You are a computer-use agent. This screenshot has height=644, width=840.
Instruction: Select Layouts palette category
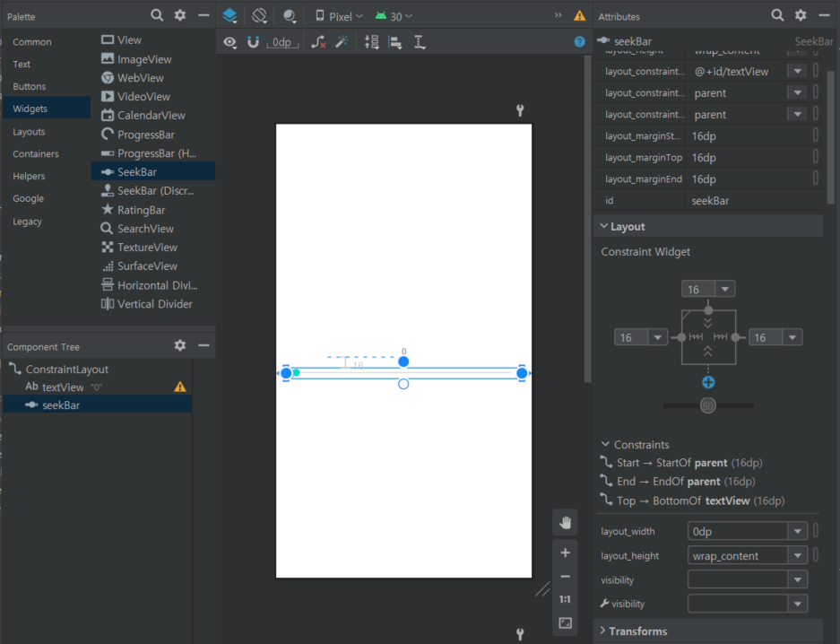click(x=29, y=132)
